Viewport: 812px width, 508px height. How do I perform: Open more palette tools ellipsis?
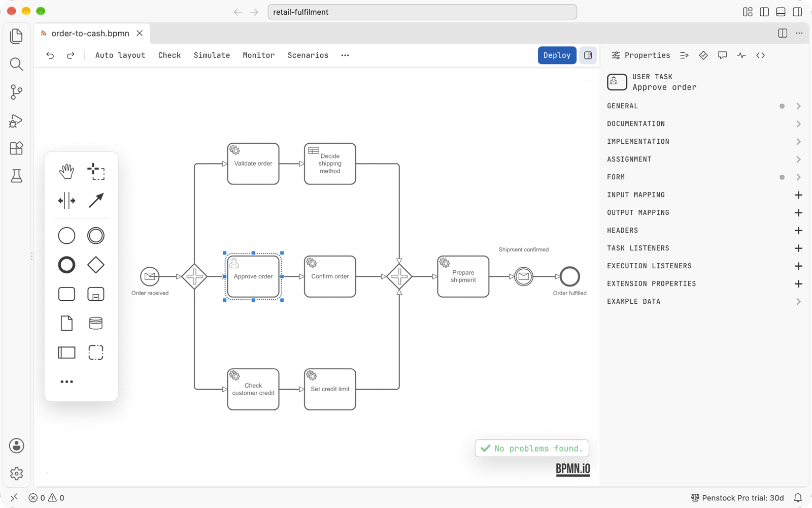[x=66, y=382]
